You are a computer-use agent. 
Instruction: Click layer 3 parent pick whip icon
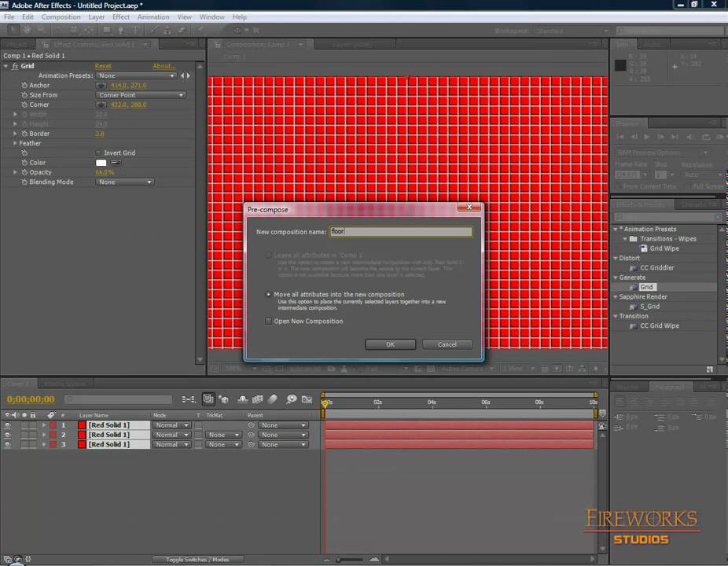pyautogui.click(x=251, y=445)
